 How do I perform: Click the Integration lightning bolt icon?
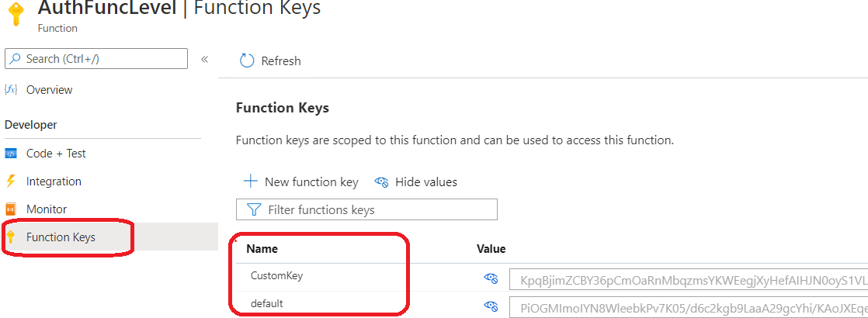coord(11,181)
